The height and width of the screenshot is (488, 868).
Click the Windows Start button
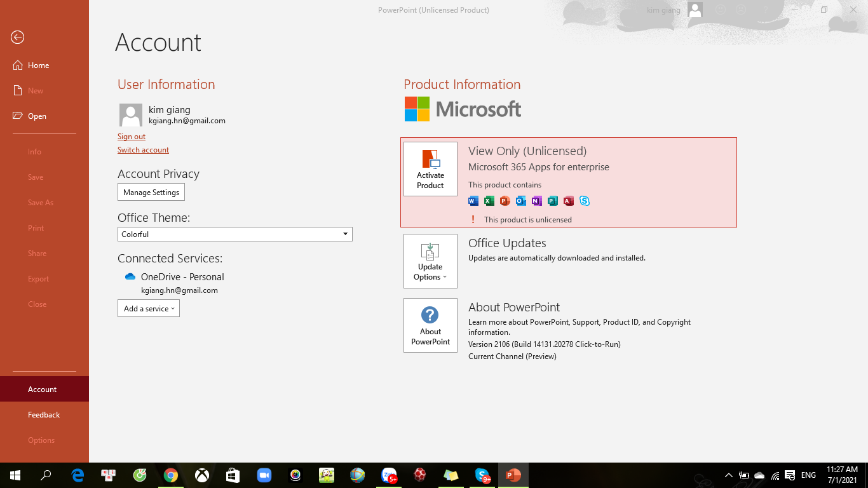click(x=15, y=475)
